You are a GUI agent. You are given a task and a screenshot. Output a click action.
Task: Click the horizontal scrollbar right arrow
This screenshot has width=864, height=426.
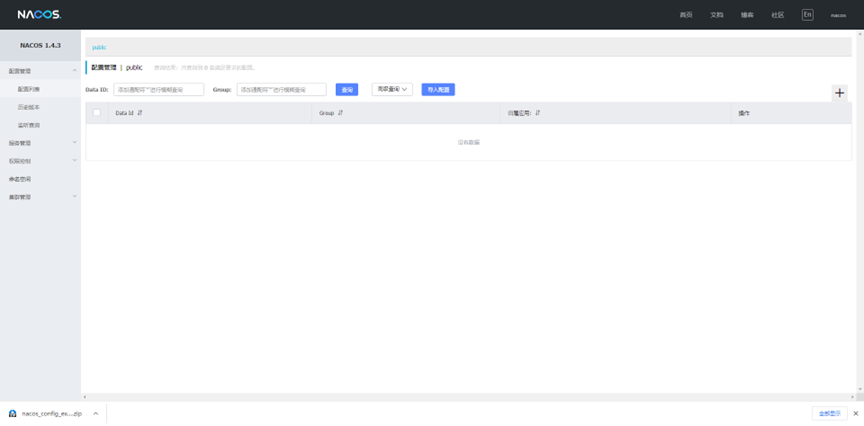coord(852,397)
